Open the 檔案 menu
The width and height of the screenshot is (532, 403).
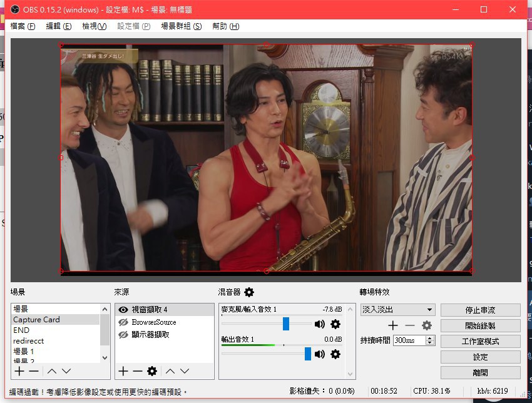click(23, 26)
